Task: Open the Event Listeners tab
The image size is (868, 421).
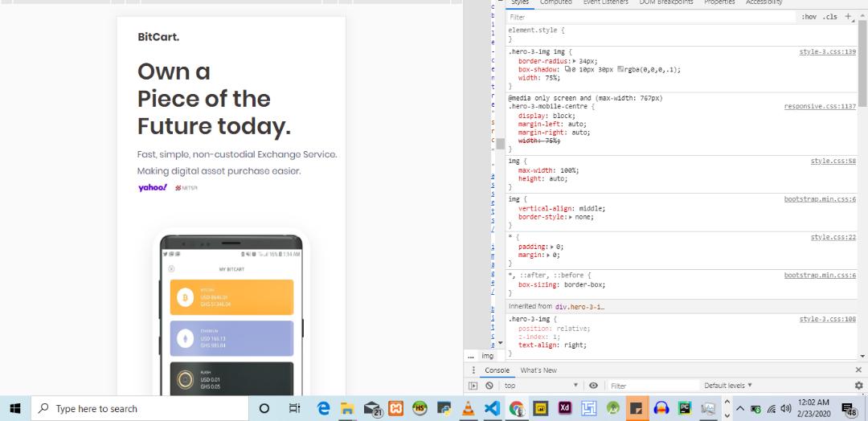Action: pos(606,2)
